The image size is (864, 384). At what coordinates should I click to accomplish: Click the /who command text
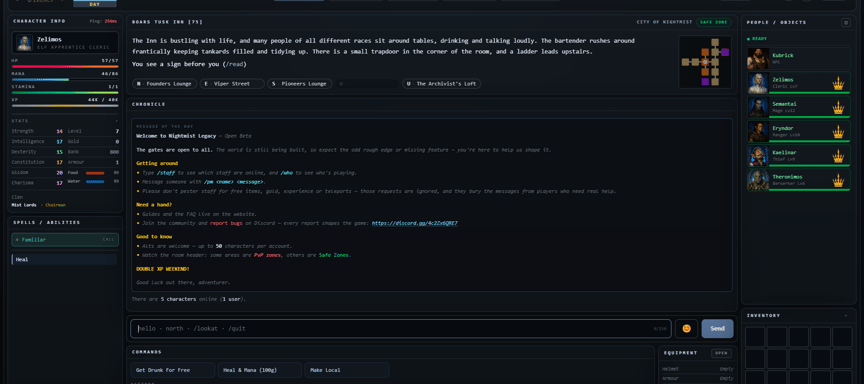[287, 172]
